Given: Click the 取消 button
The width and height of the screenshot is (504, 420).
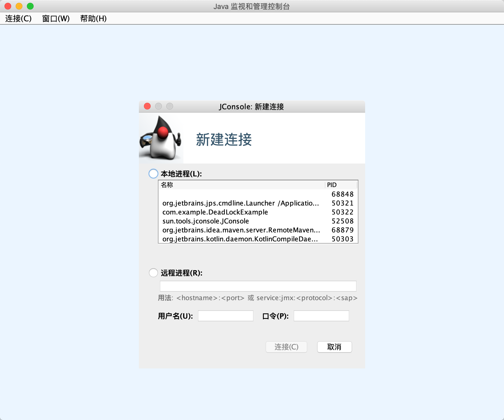Looking at the screenshot, I should click(x=334, y=347).
